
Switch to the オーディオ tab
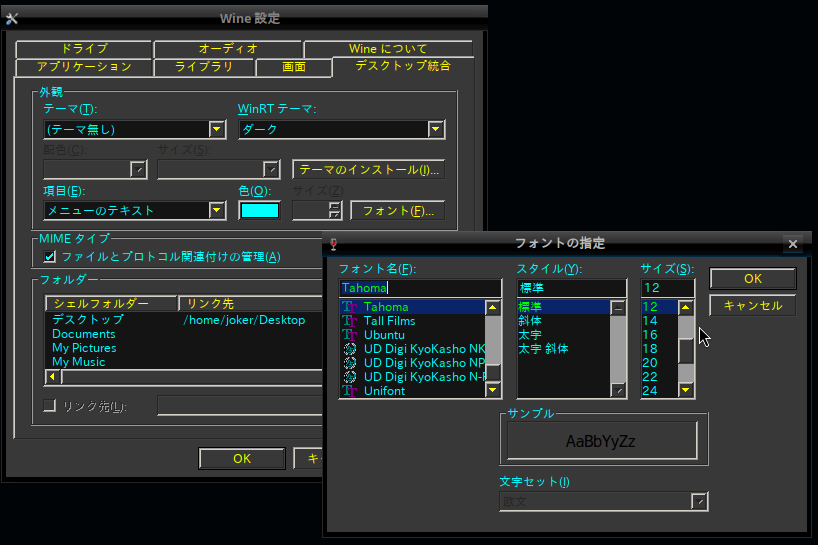(228, 49)
